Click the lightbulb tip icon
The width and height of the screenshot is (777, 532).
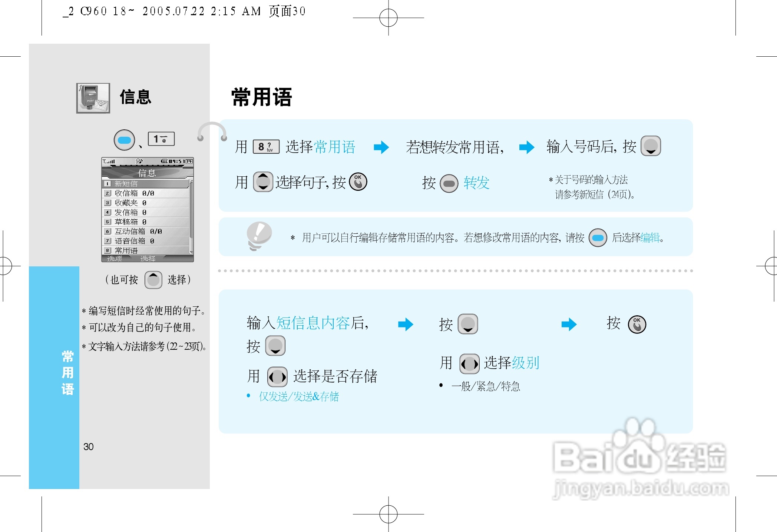[x=259, y=236]
